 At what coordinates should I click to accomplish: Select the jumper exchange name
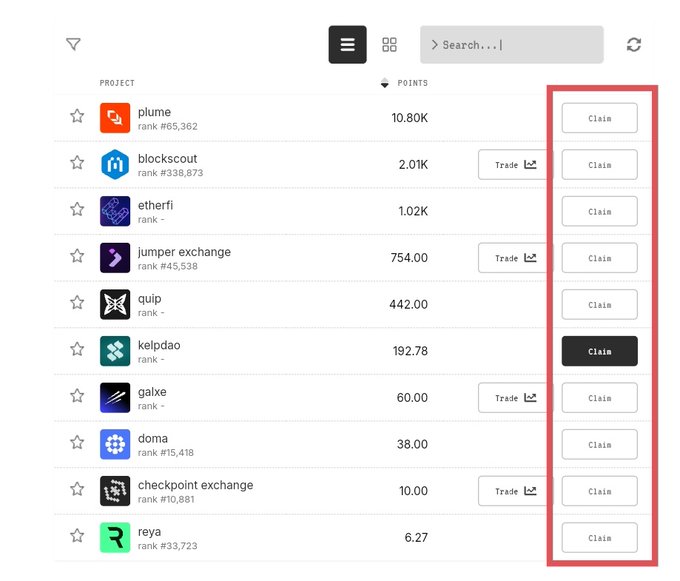tap(184, 252)
